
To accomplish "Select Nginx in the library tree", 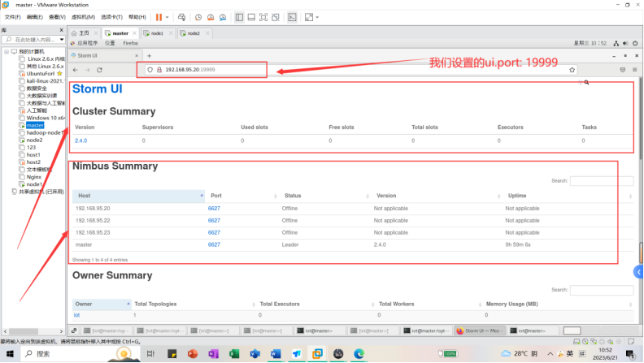I will click(33, 177).
